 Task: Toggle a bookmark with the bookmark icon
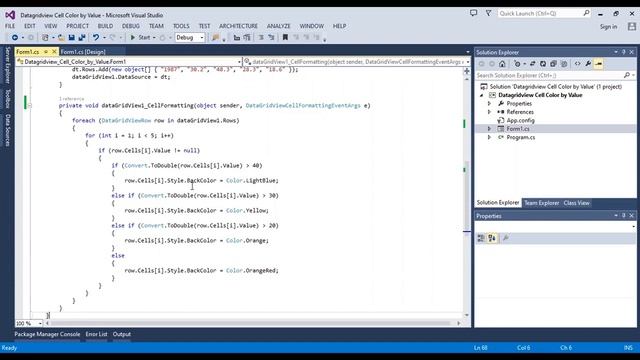[x=285, y=38]
